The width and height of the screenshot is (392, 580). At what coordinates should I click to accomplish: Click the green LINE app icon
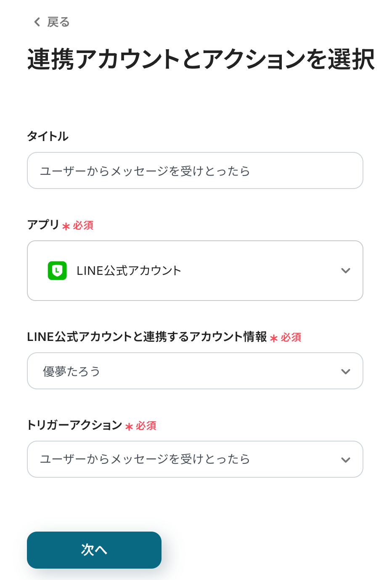click(57, 271)
